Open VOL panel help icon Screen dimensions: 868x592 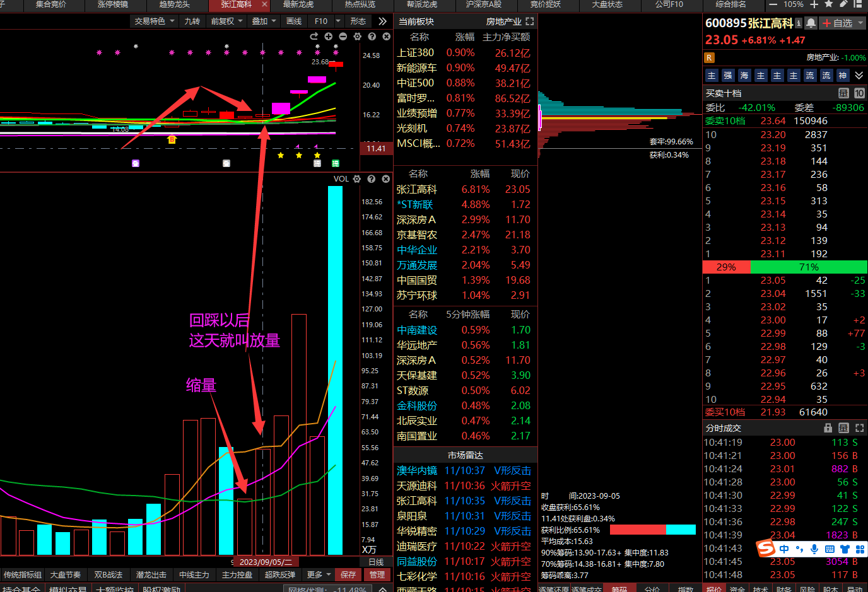pos(372,179)
